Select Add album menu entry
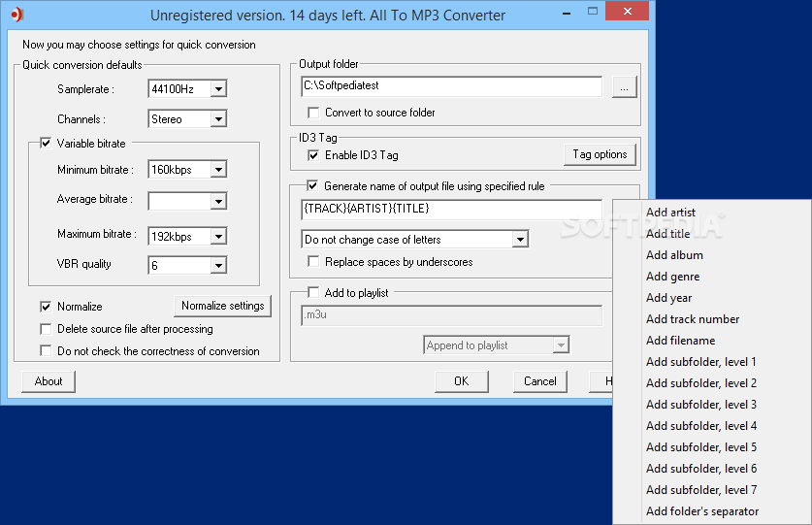 point(711,255)
